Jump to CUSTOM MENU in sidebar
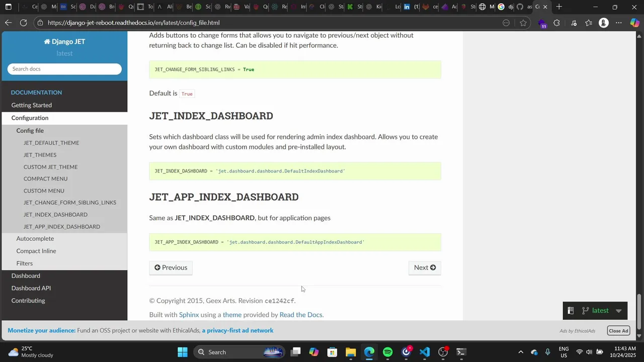The image size is (644, 362). pyautogui.click(x=44, y=191)
